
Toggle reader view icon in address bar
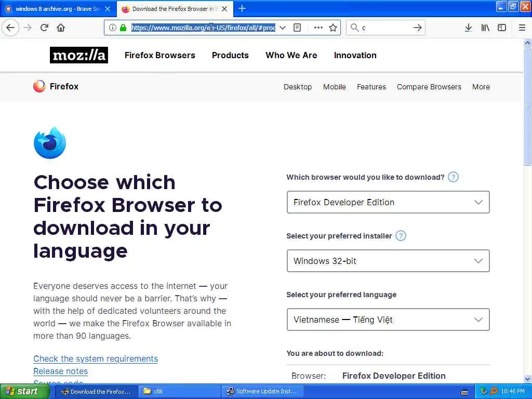(x=297, y=28)
